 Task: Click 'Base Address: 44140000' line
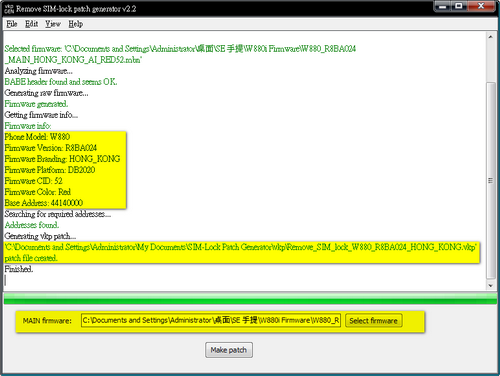(x=44, y=203)
